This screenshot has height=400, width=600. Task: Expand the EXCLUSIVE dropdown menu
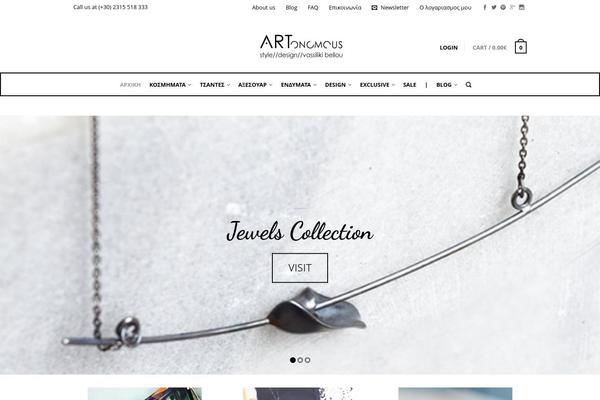click(x=377, y=85)
